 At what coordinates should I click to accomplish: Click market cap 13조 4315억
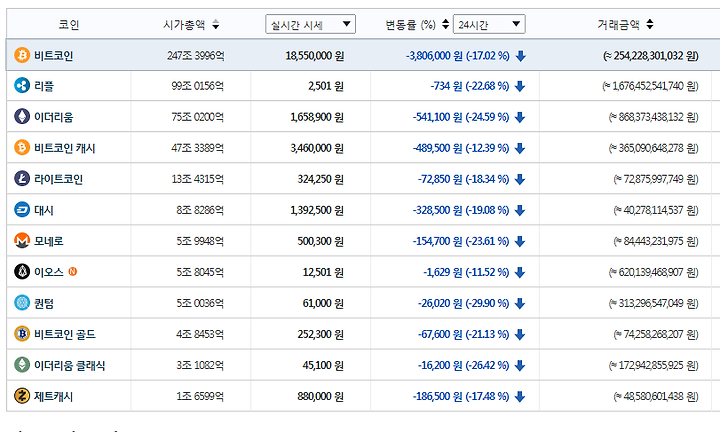coord(198,180)
